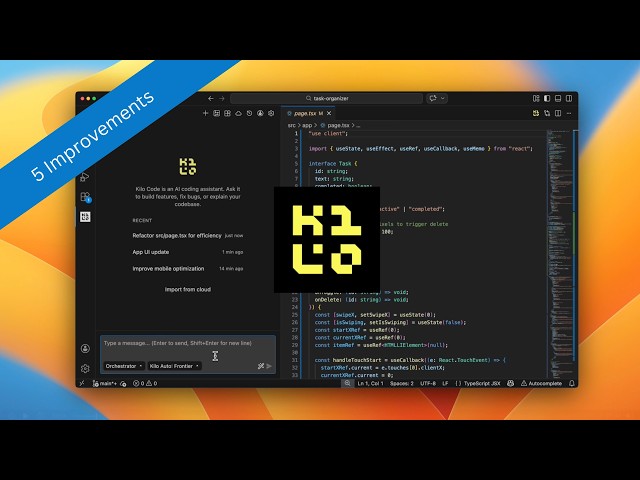This screenshot has width=640, height=480.
Task: Click the yellow Kilo icon in editor toolbar
Action: 536,113
